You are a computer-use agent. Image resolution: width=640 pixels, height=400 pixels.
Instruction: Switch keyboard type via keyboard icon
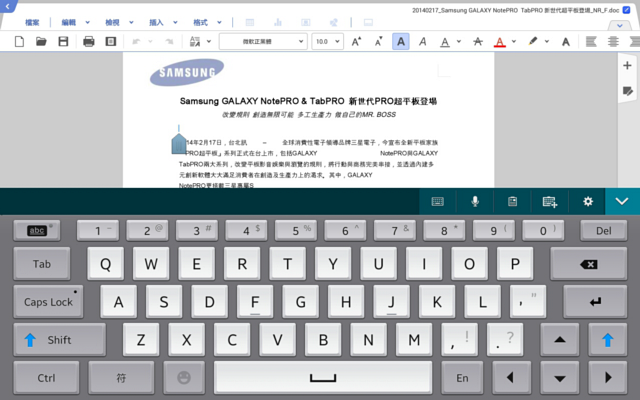438,201
